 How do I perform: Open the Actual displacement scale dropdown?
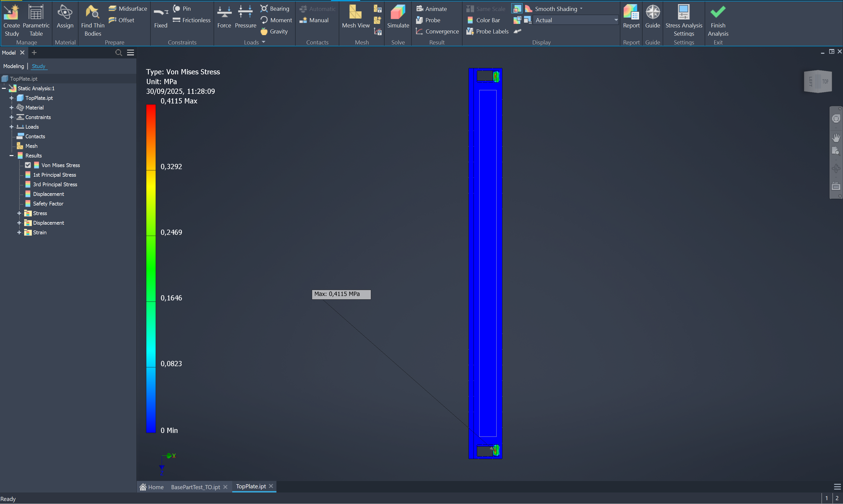[x=615, y=20]
